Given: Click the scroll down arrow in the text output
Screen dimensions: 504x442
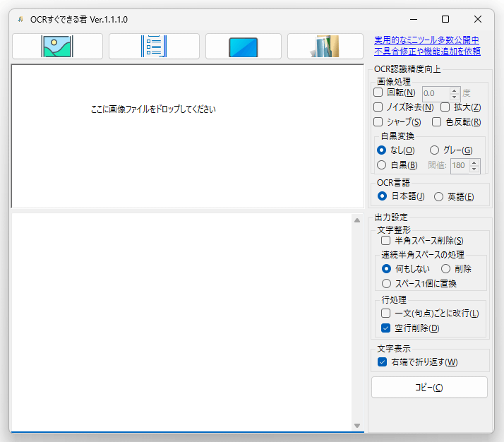Looking at the screenshot, I should pyautogui.click(x=357, y=426).
